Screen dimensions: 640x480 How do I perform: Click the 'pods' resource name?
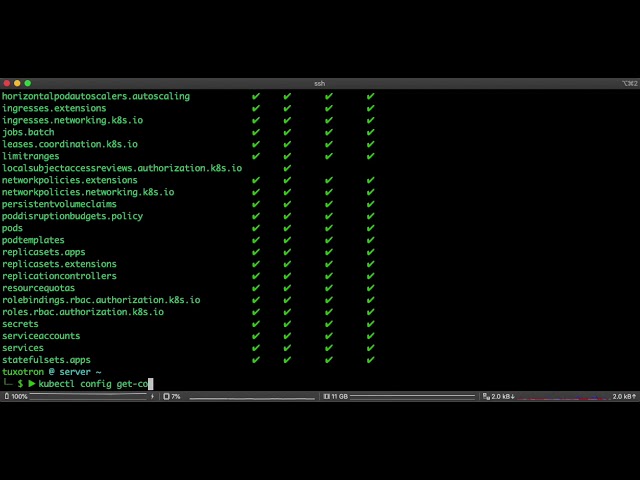click(12, 228)
